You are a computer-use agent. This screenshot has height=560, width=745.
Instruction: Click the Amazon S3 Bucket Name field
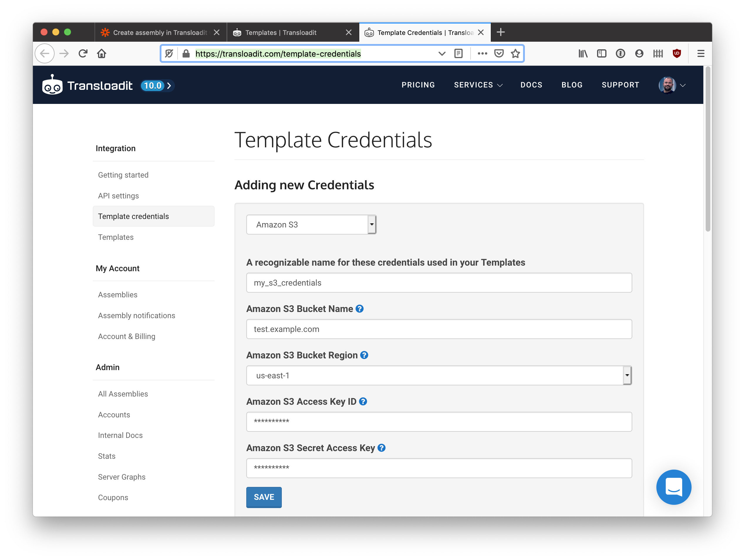[439, 329]
